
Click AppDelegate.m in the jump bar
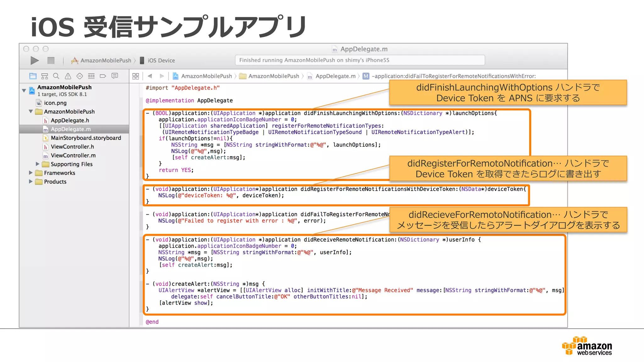(x=331, y=76)
